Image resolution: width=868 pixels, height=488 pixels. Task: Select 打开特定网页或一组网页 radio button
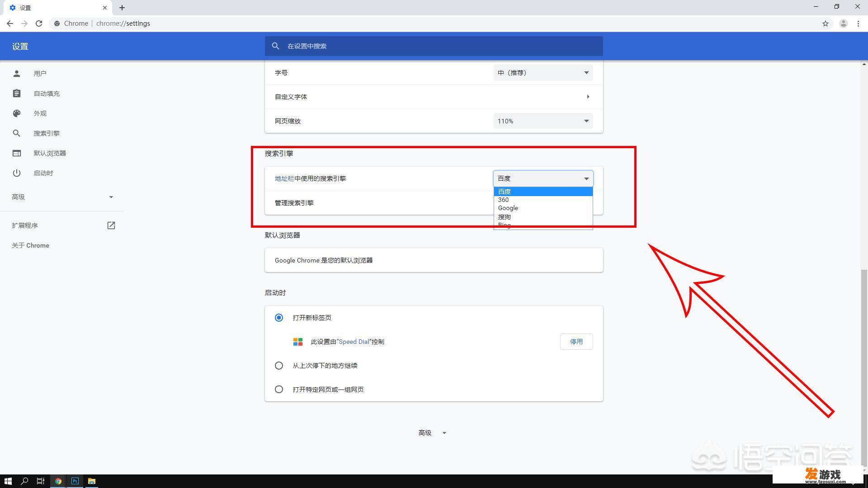pyautogui.click(x=279, y=389)
